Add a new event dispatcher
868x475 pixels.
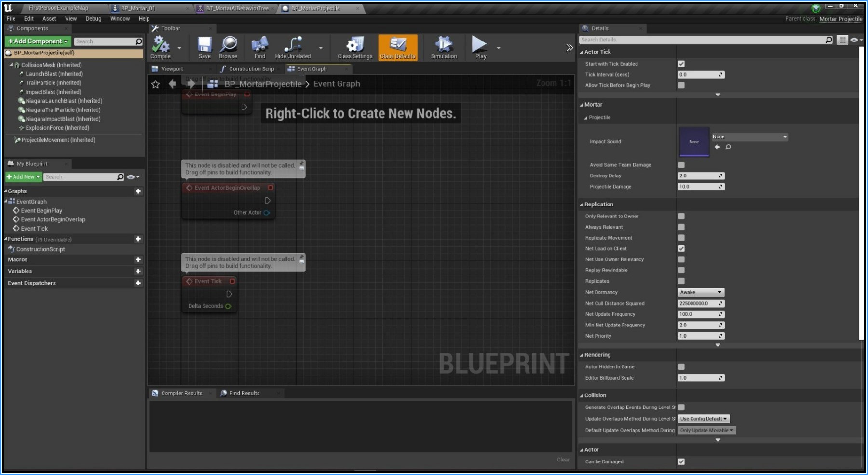pos(138,283)
